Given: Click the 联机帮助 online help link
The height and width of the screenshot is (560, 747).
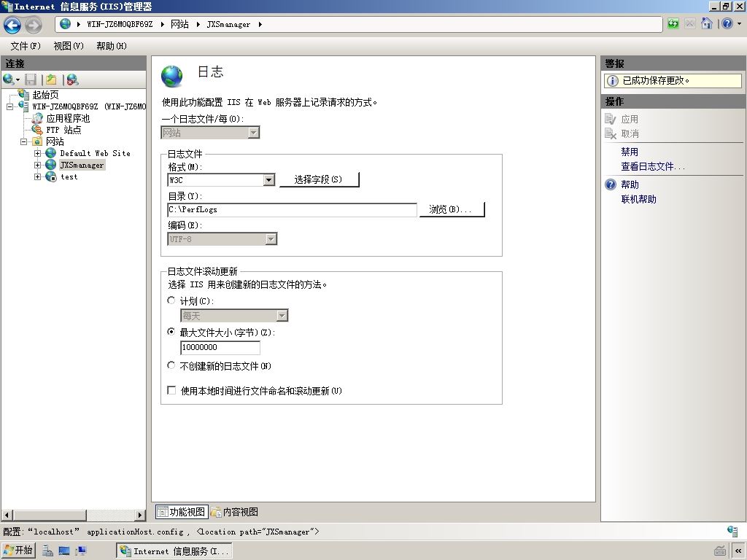Looking at the screenshot, I should click(638, 199).
